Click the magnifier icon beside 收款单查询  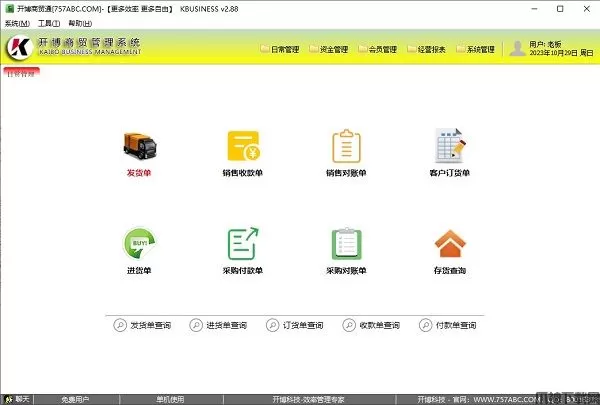pyautogui.click(x=349, y=325)
